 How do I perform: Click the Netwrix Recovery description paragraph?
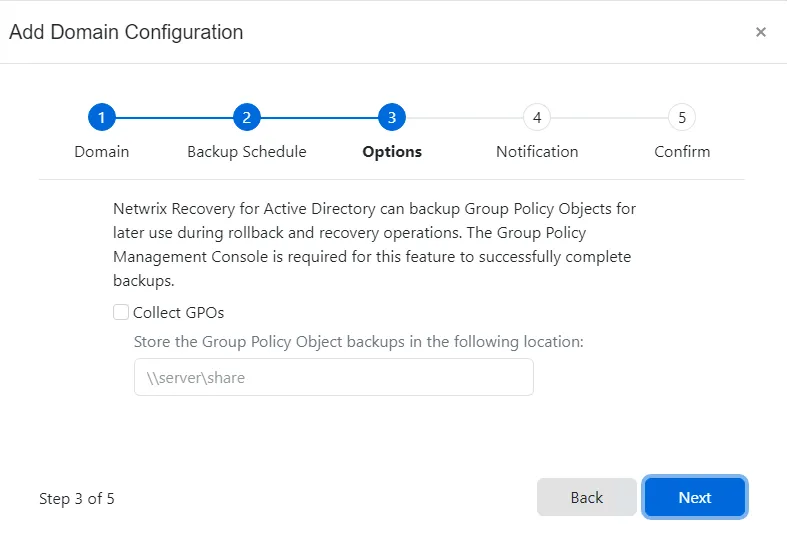click(x=374, y=244)
